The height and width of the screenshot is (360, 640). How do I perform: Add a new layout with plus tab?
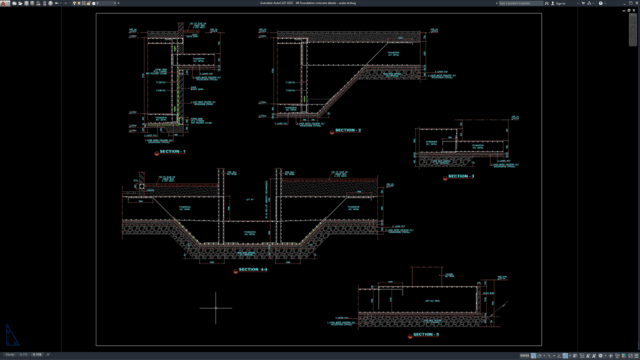click(x=48, y=355)
